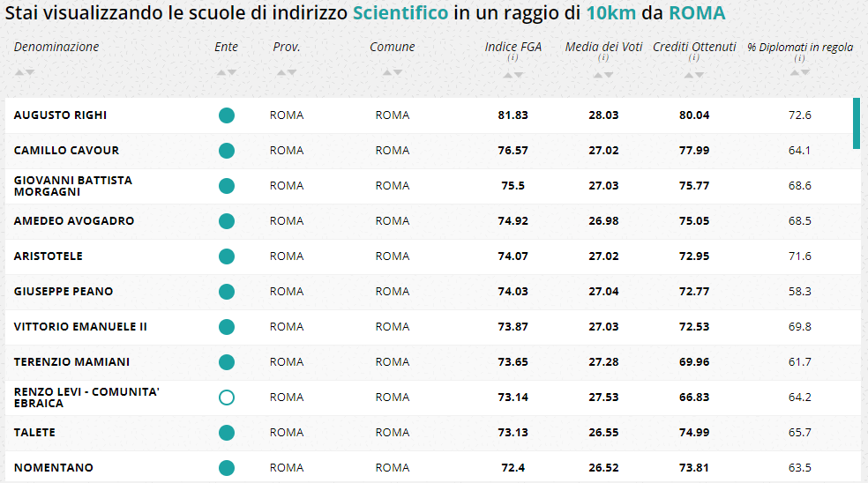This screenshot has width=868, height=483.
Task: Sort Denominazione column ascending arrow
Action: point(19,72)
